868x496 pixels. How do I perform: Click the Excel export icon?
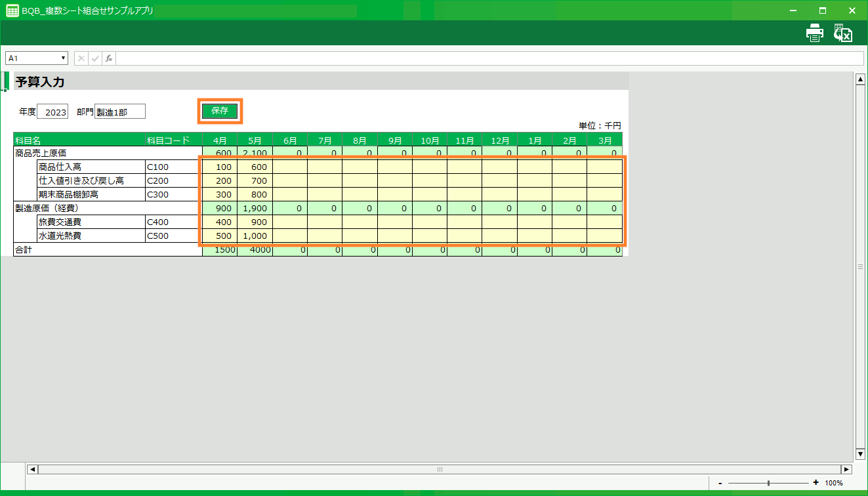(x=842, y=33)
